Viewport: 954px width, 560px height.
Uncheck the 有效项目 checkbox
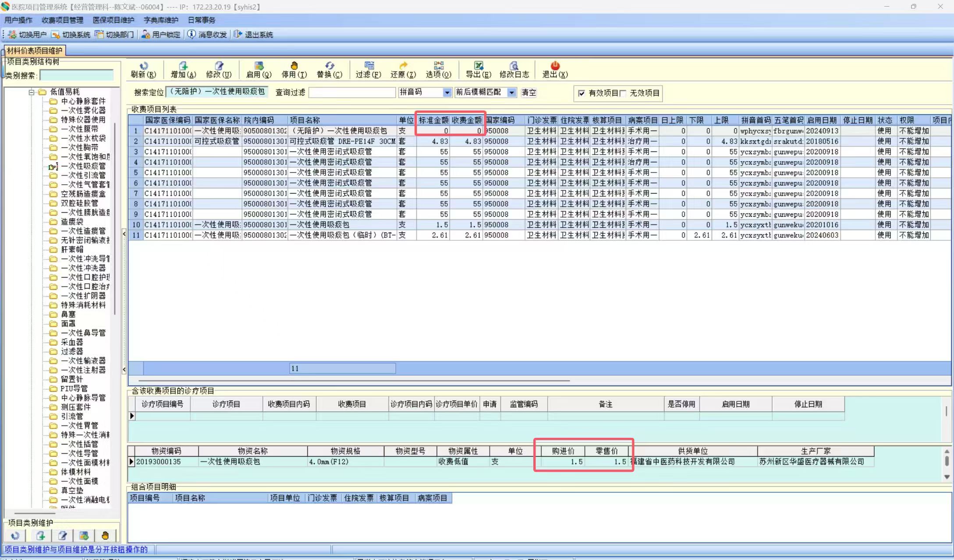(582, 93)
